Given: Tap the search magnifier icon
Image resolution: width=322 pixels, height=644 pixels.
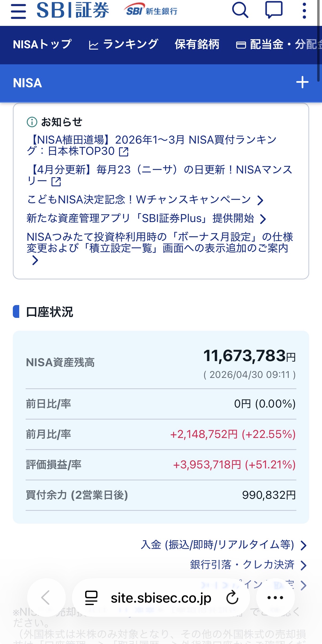Looking at the screenshot, I should pyautogui.click(x=240, y=10).
